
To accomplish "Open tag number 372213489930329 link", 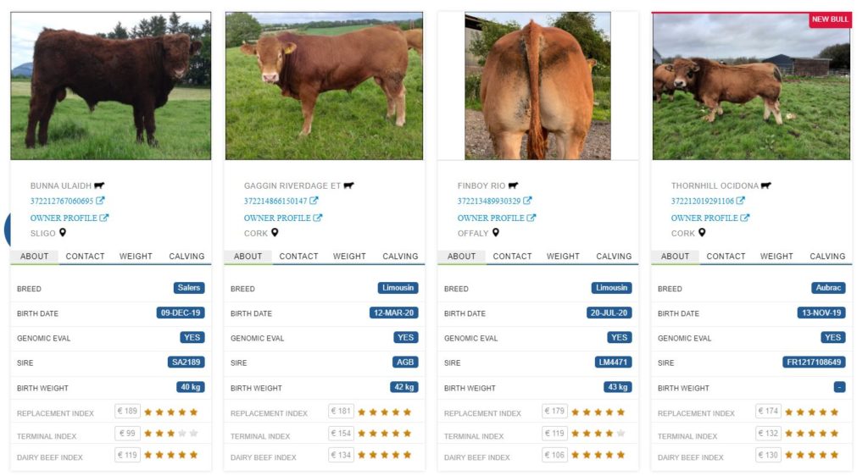I will click(489, 202).
